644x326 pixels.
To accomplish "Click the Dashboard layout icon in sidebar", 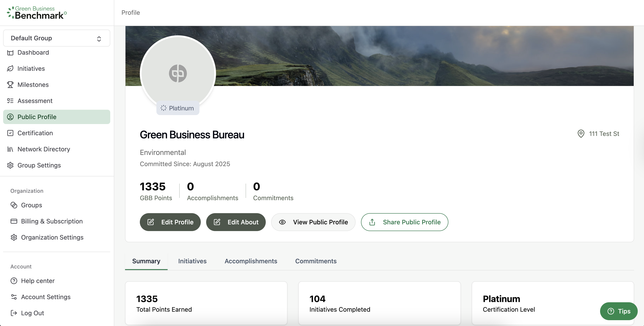I will [10, 53].
